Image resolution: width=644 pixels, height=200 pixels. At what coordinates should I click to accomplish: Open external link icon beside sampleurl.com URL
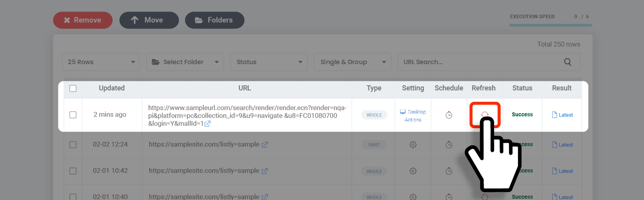click(208, 124)
